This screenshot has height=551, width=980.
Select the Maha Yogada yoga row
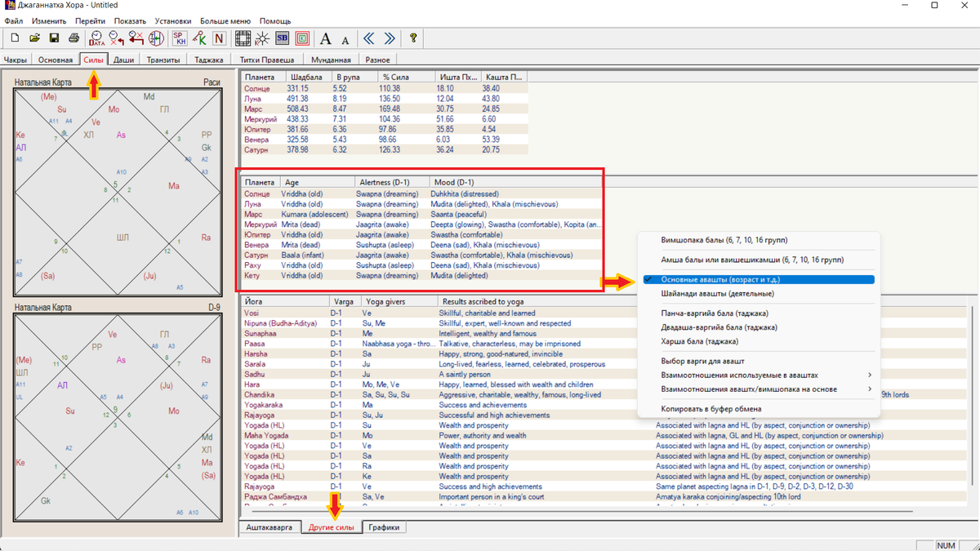point(604,436)
